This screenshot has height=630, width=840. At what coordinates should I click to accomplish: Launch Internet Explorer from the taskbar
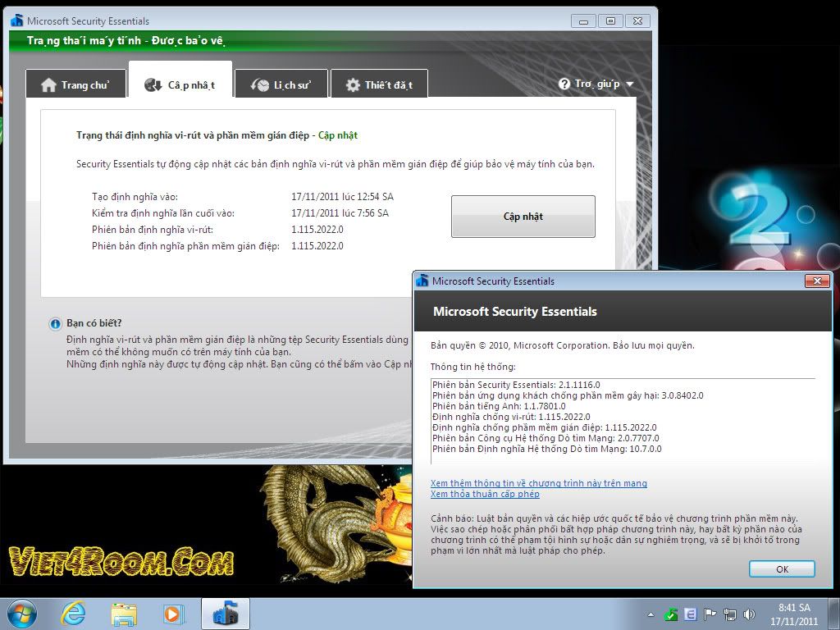pos(73,614)
